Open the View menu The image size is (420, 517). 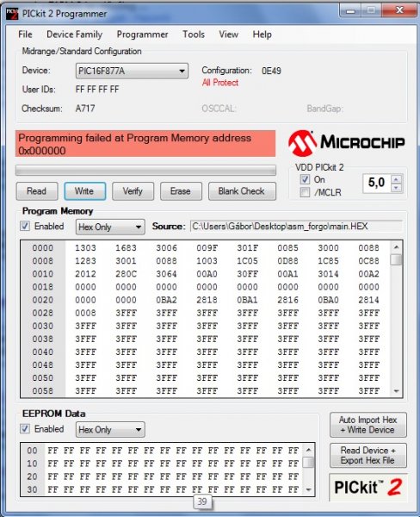pos(229,34)
